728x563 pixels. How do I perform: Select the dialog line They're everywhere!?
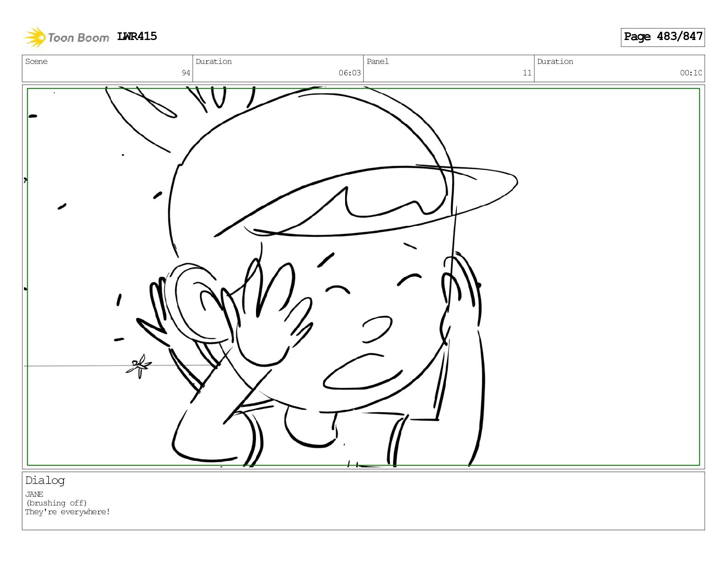pyautogui.click(x=68, y=512)
